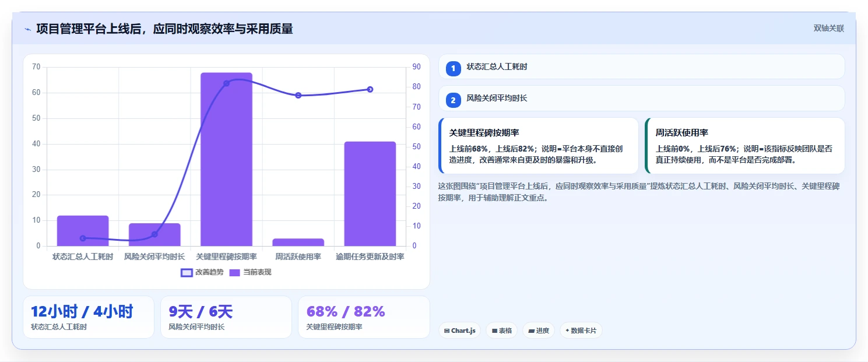Click the 改善趋势 legend color swatch

click(187, 272)
